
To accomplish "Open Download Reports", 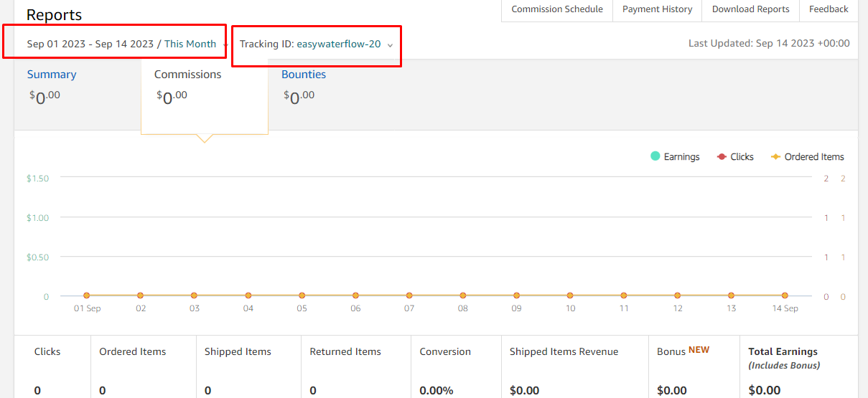I will click(751, 10).
